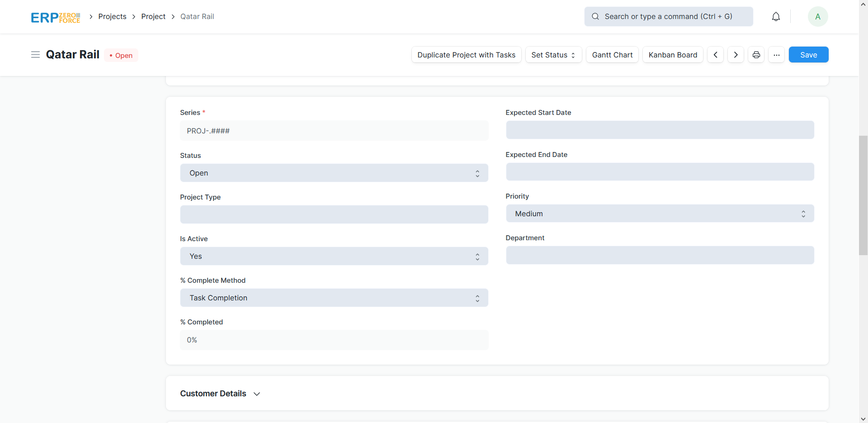
Task: Click the Expected Start Date field
Action: pyautogui.click(x=660, y=130)
